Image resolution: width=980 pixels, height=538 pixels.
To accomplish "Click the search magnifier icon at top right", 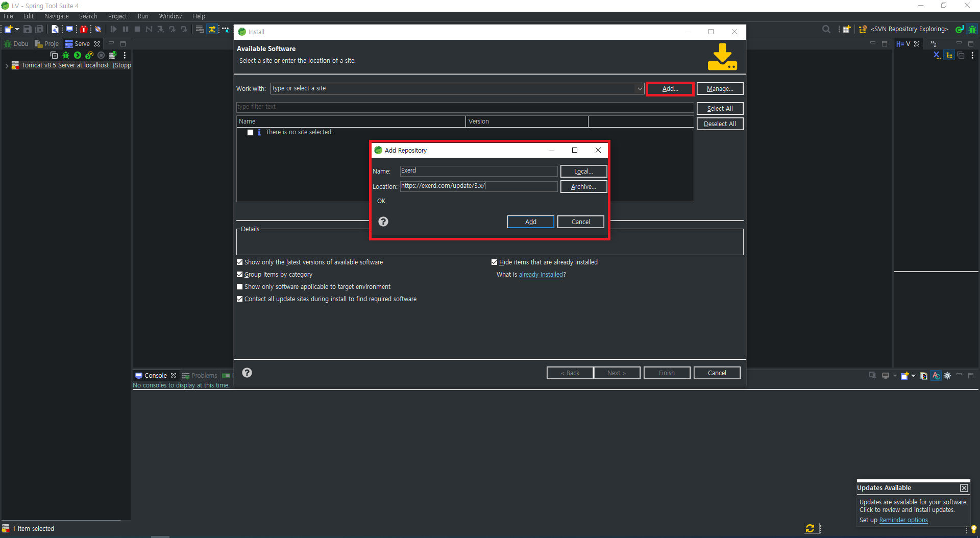I will tap(826, 30).
